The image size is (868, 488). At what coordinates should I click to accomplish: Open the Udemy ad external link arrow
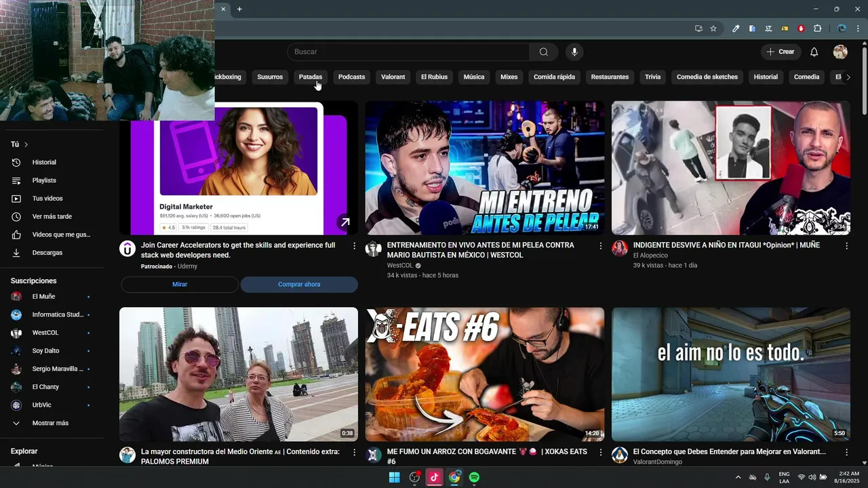tap(345, 222)
